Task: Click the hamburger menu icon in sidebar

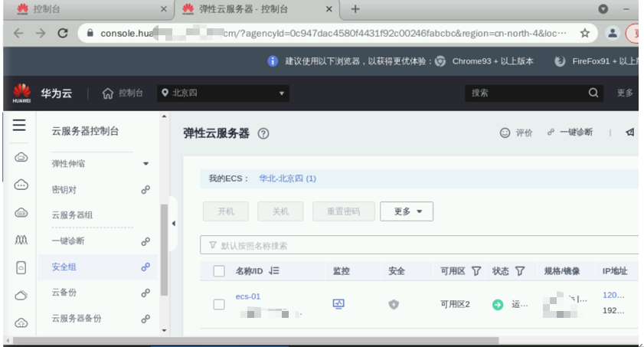Action: 20,126
